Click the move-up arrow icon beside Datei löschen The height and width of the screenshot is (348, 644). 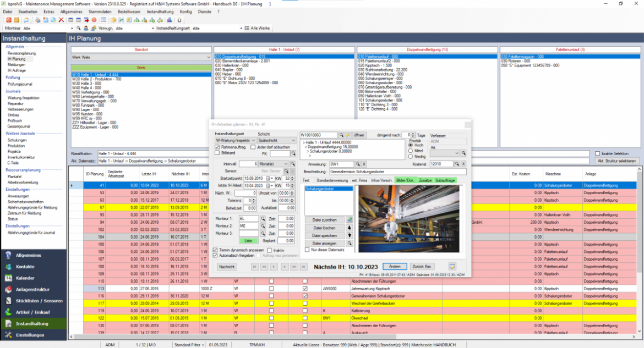point(349,228)
